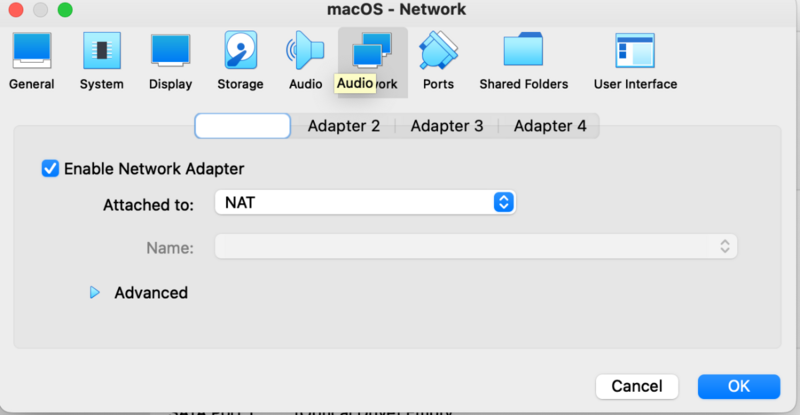The height and width of the screenshot is (415, 800).
Task: Uncheck Enable Network Adapter checkbox
Action: click(50, 168)
